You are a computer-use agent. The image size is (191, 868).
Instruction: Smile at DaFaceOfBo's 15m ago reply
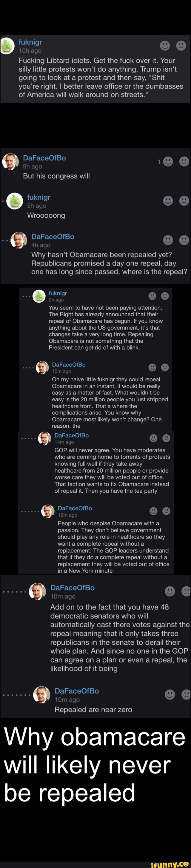click(152, 367)
